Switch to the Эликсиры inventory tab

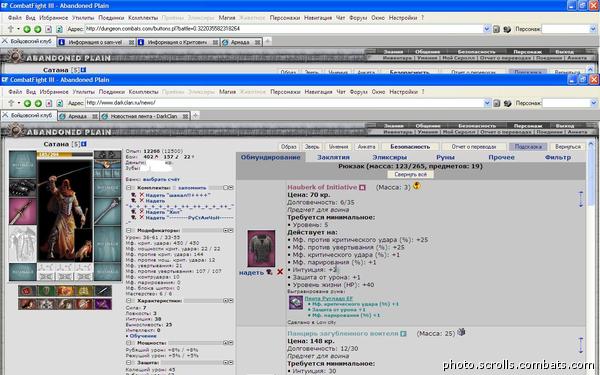click(x=390, y=157)
